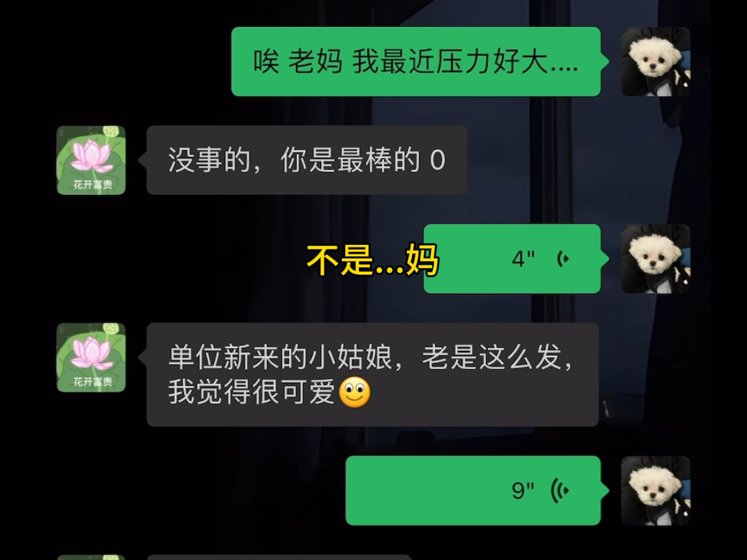
Task: Tap lotus avatar next to 没事的 message
Action: click(x=91, y=160)
